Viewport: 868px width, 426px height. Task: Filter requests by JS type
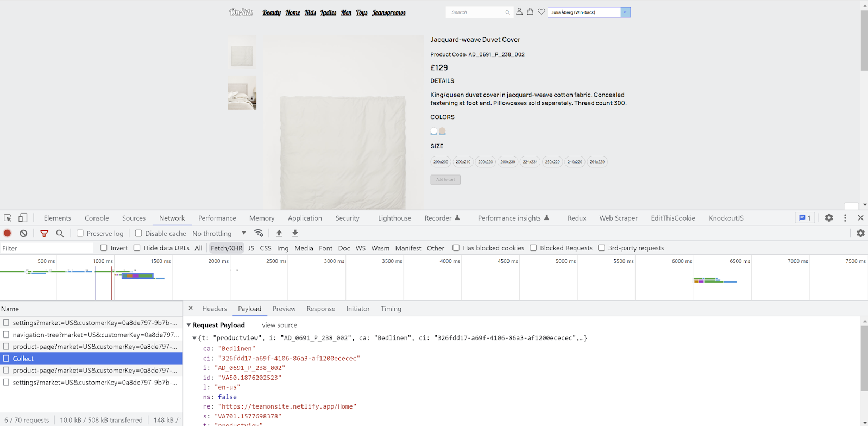[x=251, y=248]
